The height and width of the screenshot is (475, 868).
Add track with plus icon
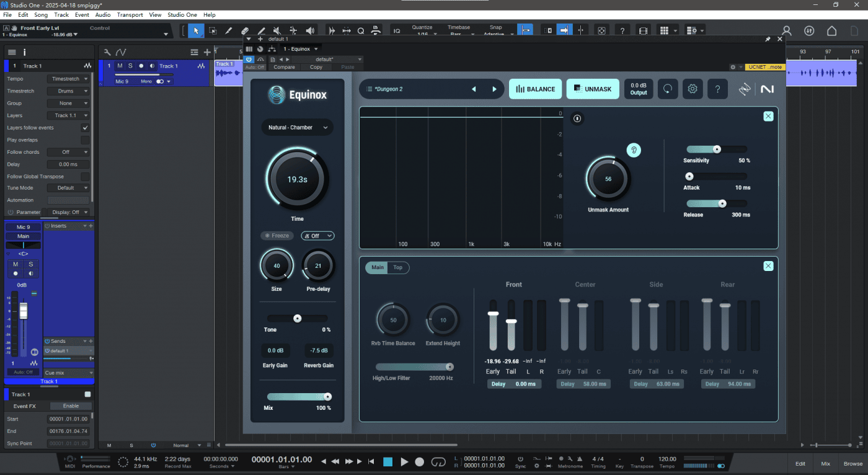pos(207,52)
